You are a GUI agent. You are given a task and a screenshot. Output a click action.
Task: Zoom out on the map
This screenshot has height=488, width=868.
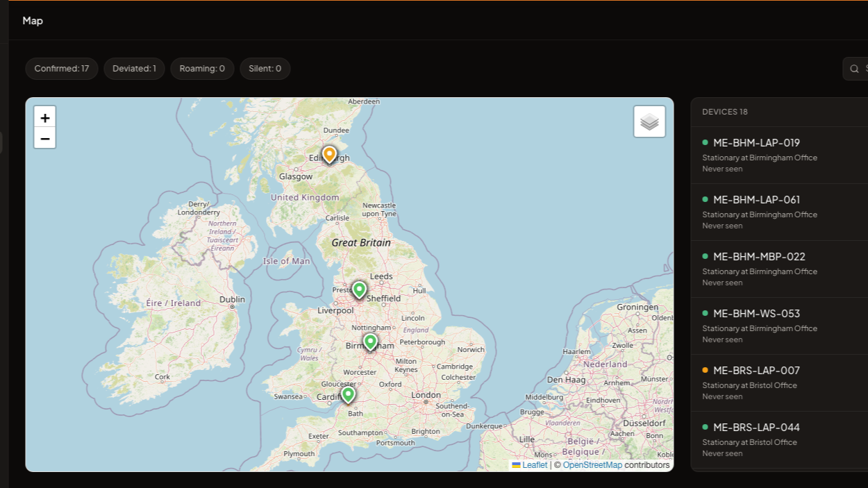click(x=45, y=138)
